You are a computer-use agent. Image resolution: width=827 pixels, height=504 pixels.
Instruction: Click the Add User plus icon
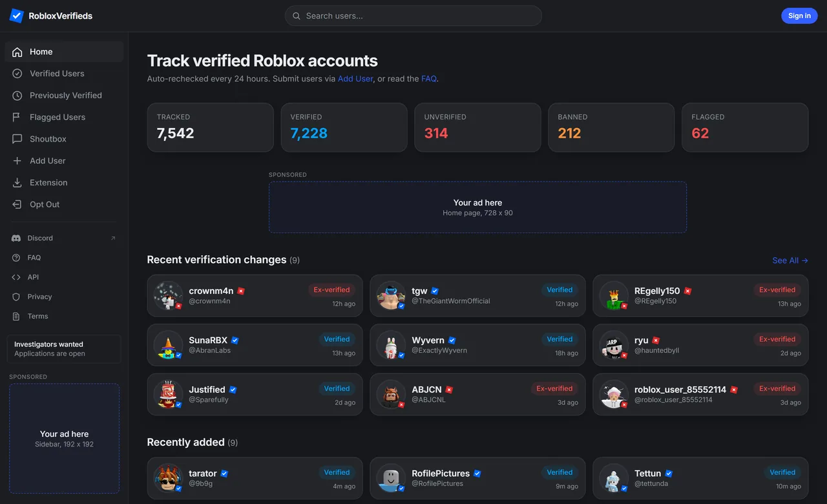(x=17, y=161)
